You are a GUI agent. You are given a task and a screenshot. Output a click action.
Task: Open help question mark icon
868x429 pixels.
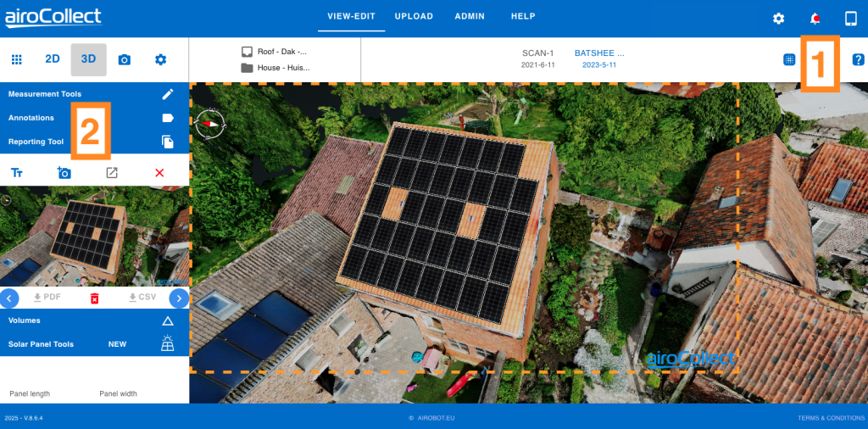[858, 59]
